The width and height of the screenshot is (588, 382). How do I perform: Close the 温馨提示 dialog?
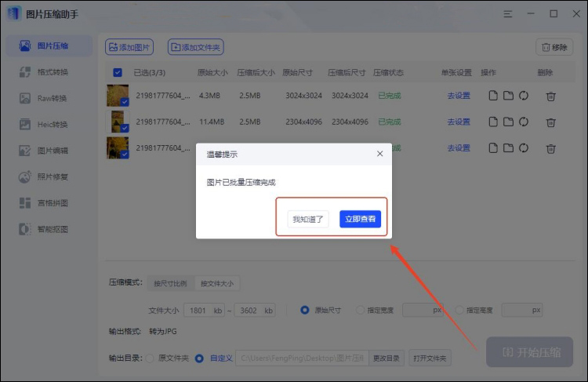[380, 154]
